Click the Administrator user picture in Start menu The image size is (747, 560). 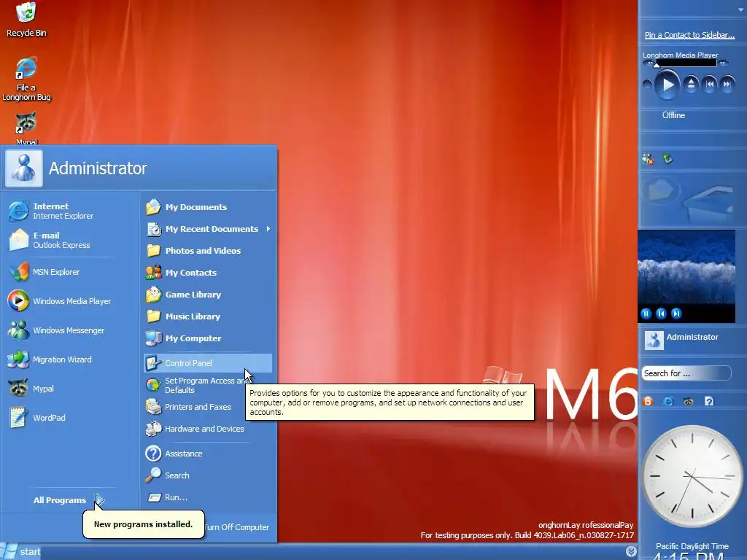click(x=24, y=168)
